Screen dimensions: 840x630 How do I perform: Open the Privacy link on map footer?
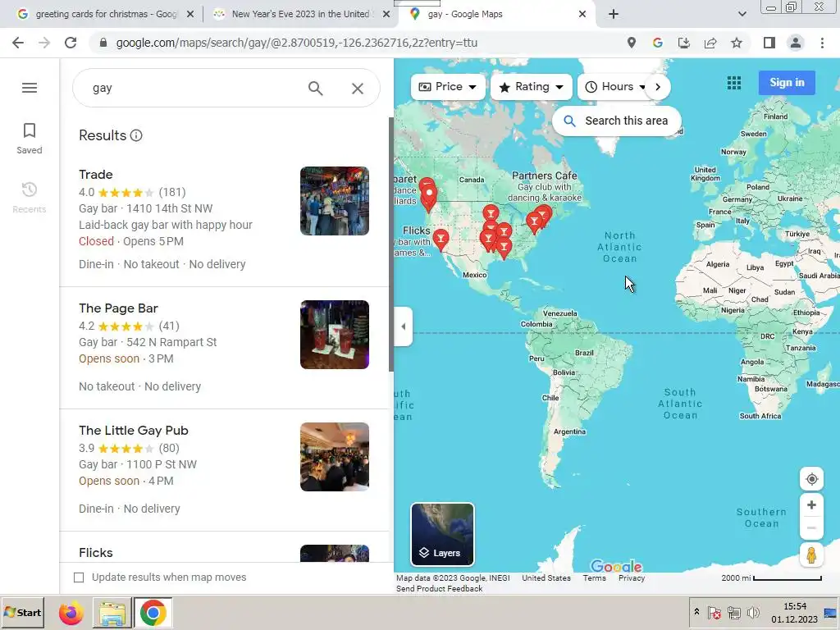(632, 578)
